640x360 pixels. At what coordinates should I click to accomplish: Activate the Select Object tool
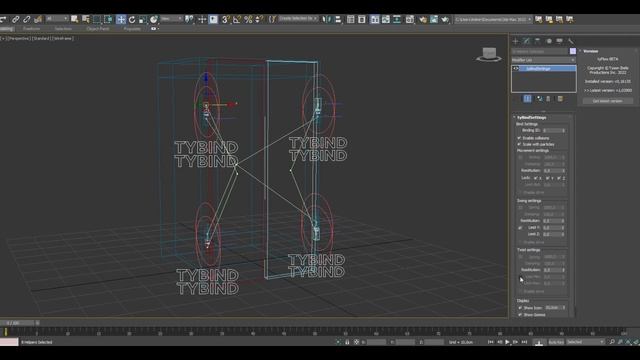pos(74,19)
